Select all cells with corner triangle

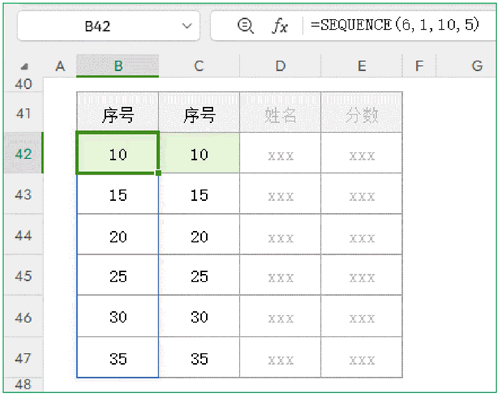[24, 67]
